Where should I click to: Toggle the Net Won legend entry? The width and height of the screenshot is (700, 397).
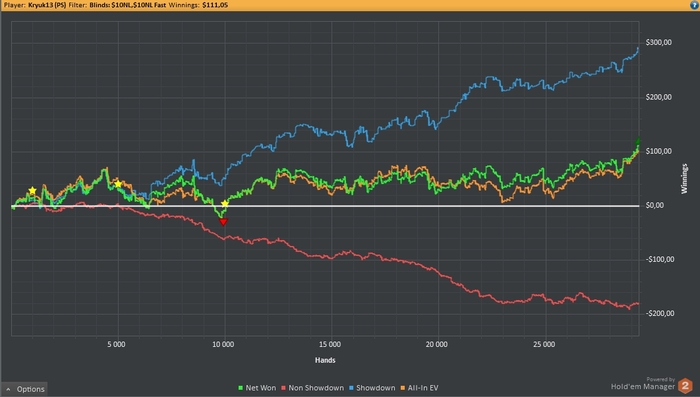click(258, 388)
